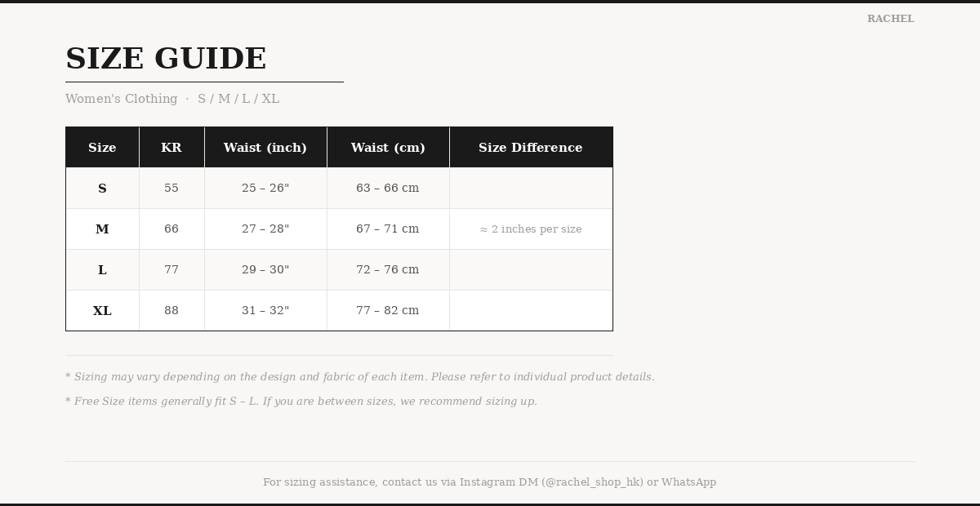Click the SIZE GUIDE heading

pos(166,59)
